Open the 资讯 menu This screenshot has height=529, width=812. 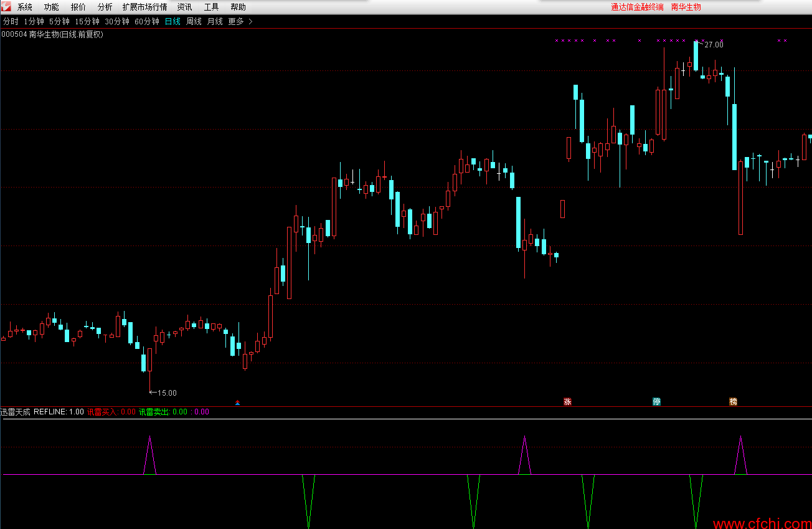pos(184,7)
